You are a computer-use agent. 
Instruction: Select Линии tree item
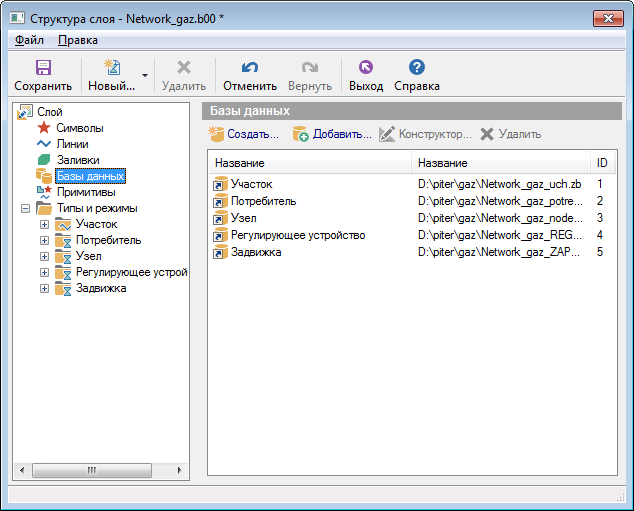73,144
